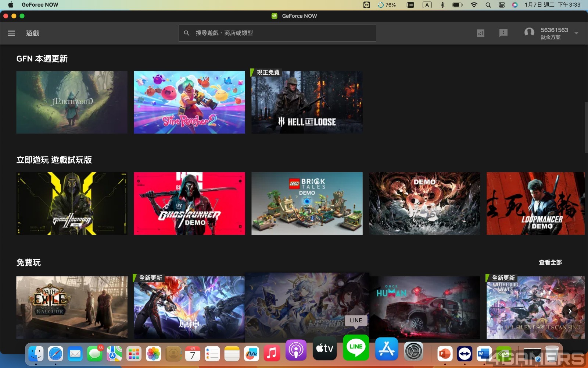
Task: Open the memory chip status icon
Action: point(410,5)
